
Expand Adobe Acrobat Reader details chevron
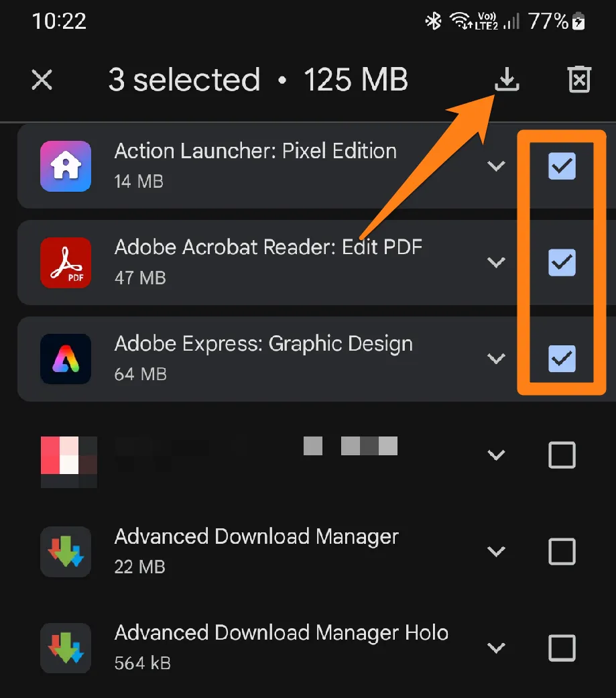496,263
